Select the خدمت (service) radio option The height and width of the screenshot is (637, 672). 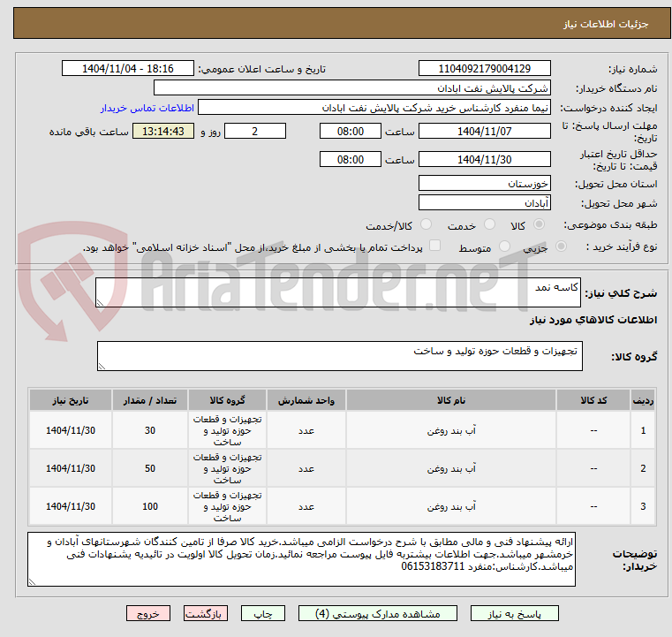(493, 225)
